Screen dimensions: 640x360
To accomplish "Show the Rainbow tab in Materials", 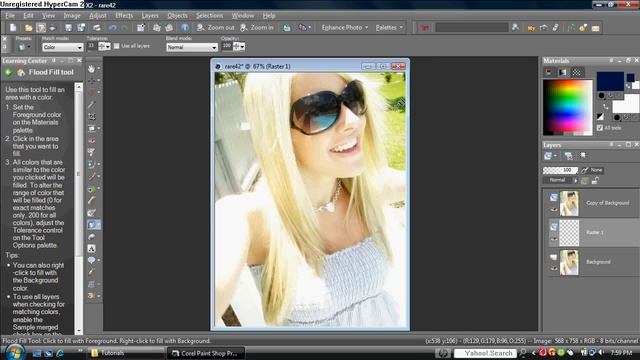I will tap(562, 72).
